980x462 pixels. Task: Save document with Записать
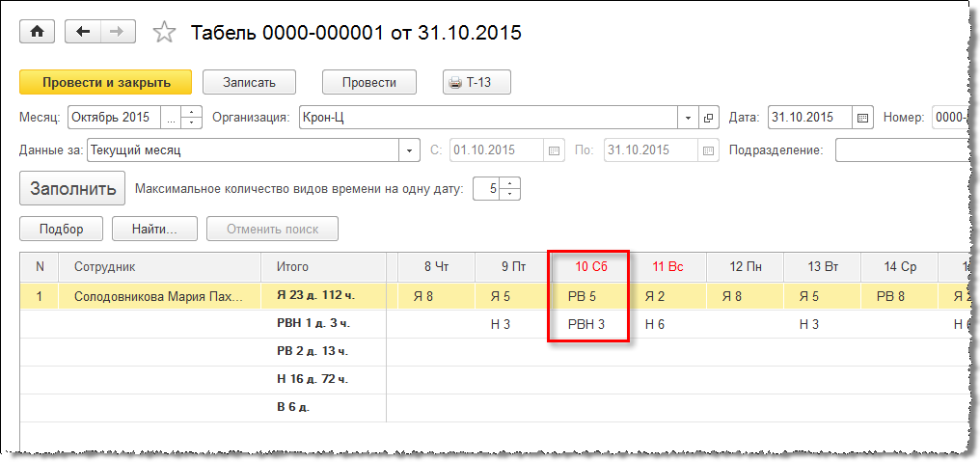coord(250,83)
